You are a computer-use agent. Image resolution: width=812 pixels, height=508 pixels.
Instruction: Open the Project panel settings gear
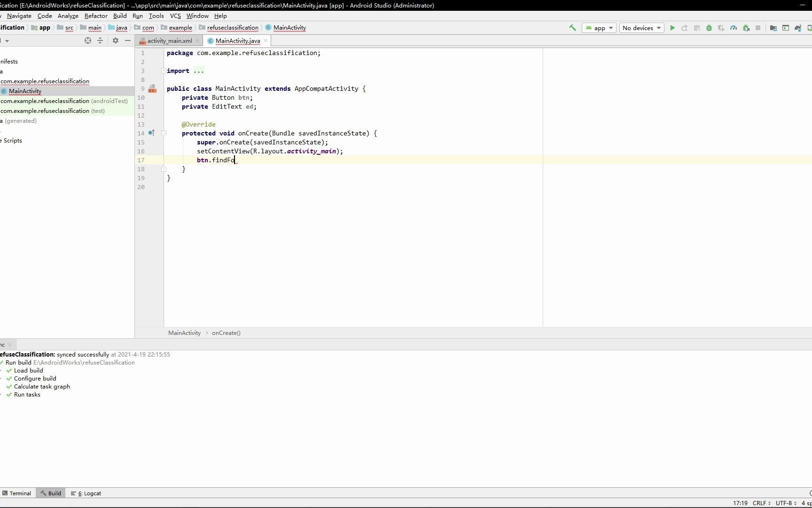point(115,40)
